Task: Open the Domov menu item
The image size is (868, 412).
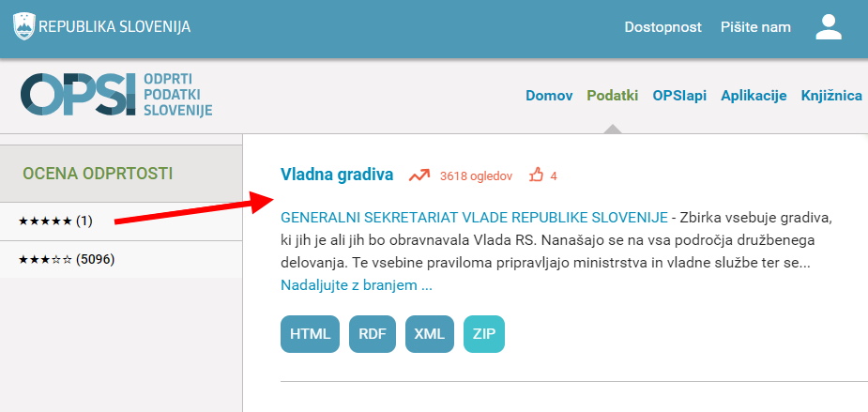Action: click(549, 96)
